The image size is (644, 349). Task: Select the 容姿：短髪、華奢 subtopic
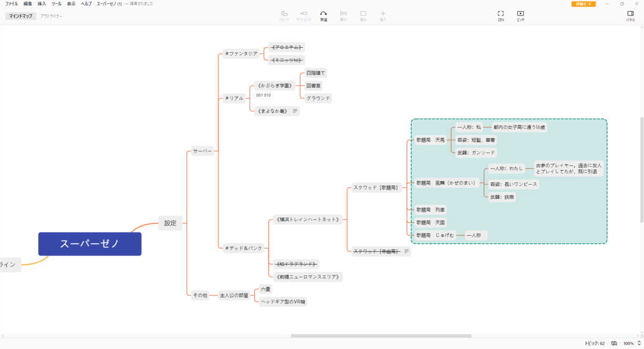475,140
